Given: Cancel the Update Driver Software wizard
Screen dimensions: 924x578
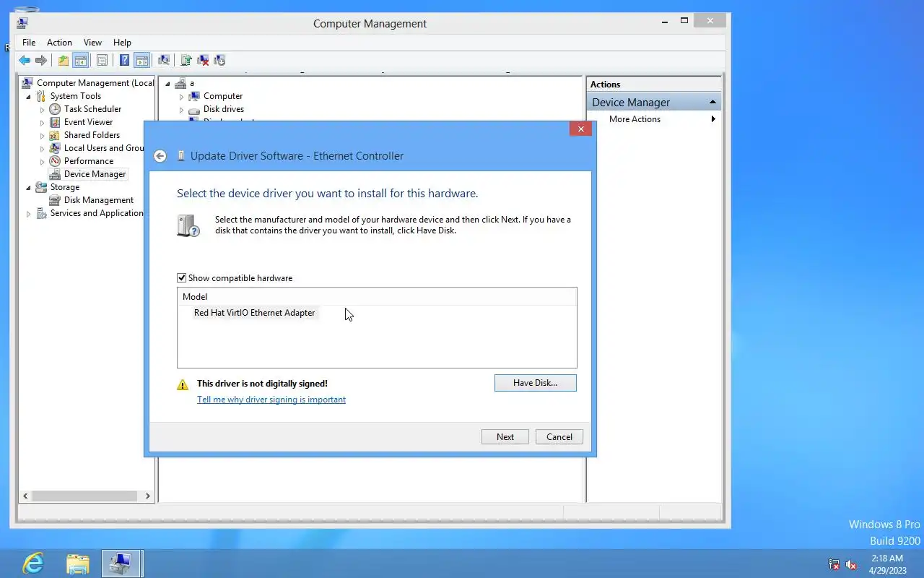Looking at the screenshot, I should [x=559, y=437].
